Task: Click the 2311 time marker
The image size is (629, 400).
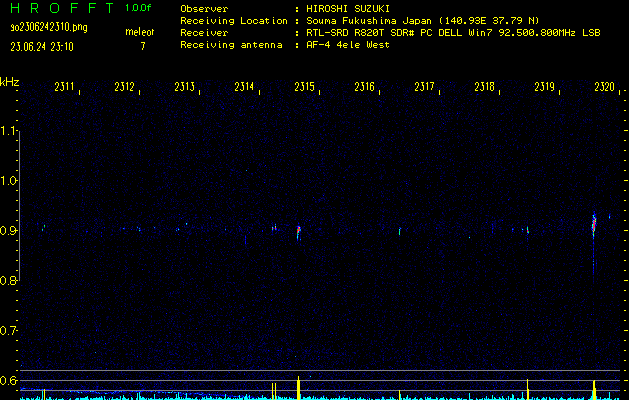Action: tap(64, 88)
